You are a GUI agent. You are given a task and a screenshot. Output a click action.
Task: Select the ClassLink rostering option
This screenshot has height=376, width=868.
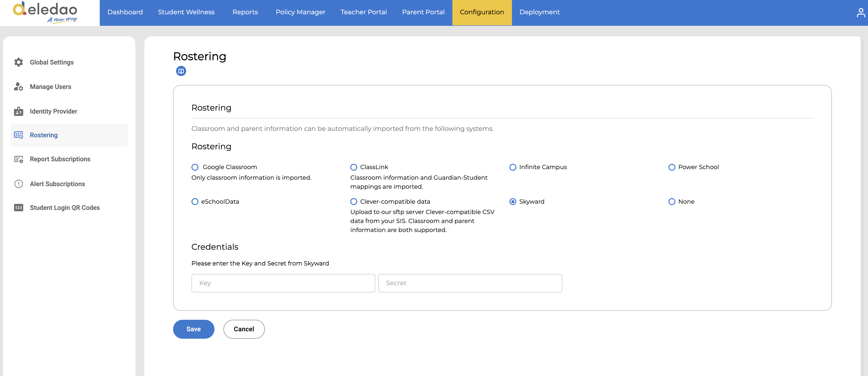coord(353,167)
